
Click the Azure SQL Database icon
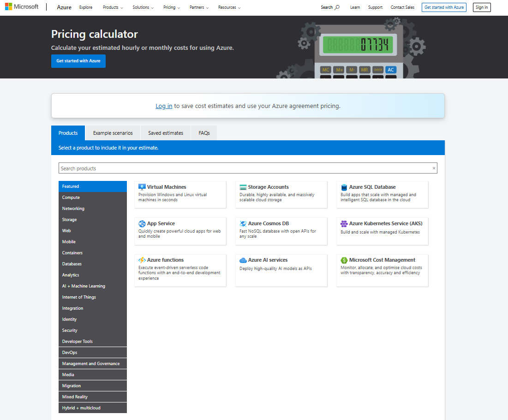344,187
